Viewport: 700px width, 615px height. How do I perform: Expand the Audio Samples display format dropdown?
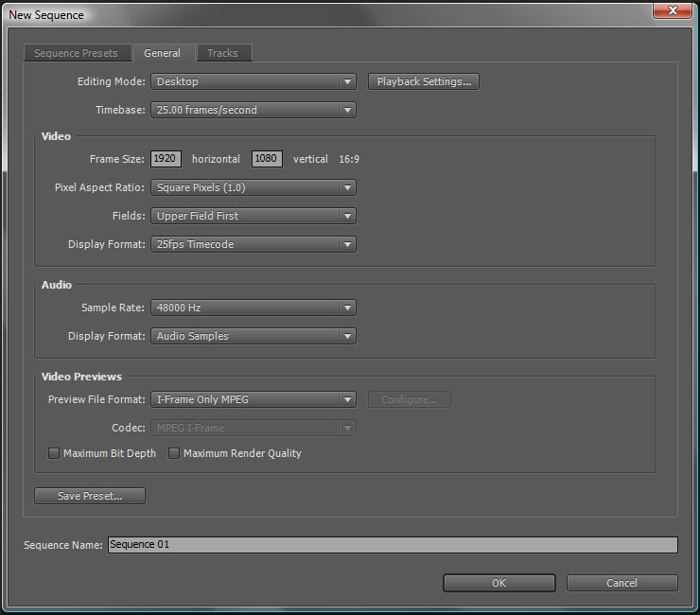click(253, 337)
